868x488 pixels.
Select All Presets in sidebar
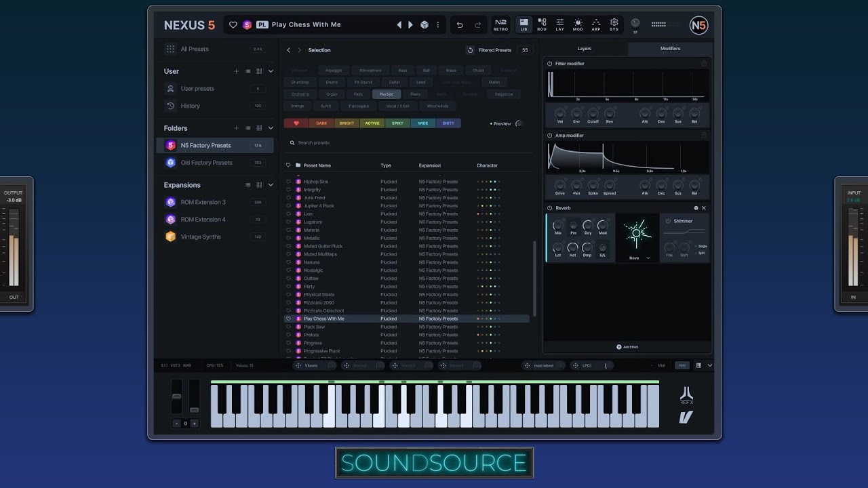click(216, 49)
